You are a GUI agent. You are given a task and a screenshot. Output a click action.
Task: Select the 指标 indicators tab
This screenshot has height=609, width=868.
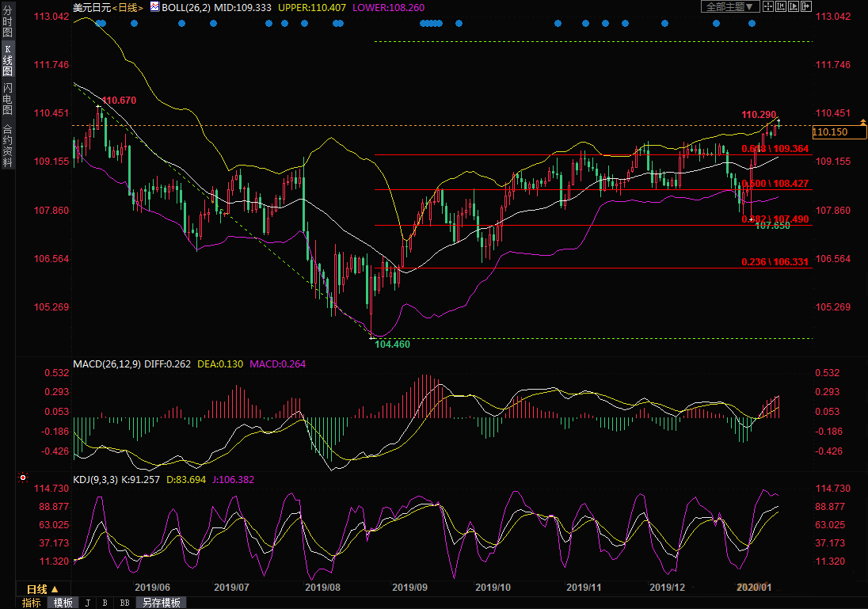click(32, 603)
